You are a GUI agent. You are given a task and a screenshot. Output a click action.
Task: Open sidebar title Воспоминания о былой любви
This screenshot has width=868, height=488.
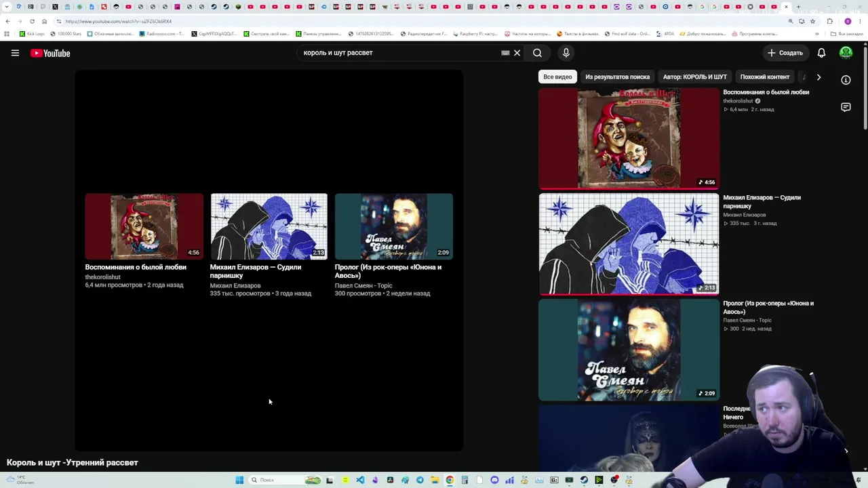click(x=766, y=92)
